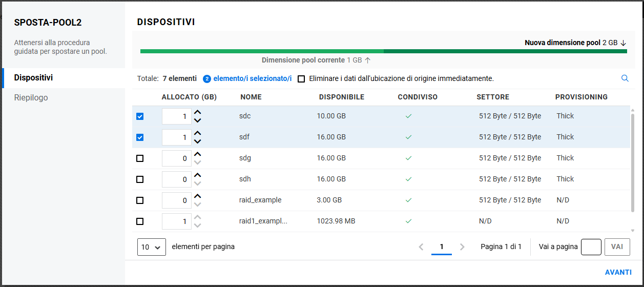
Task: Go to next page arrow
Action: tap(462, 247)
